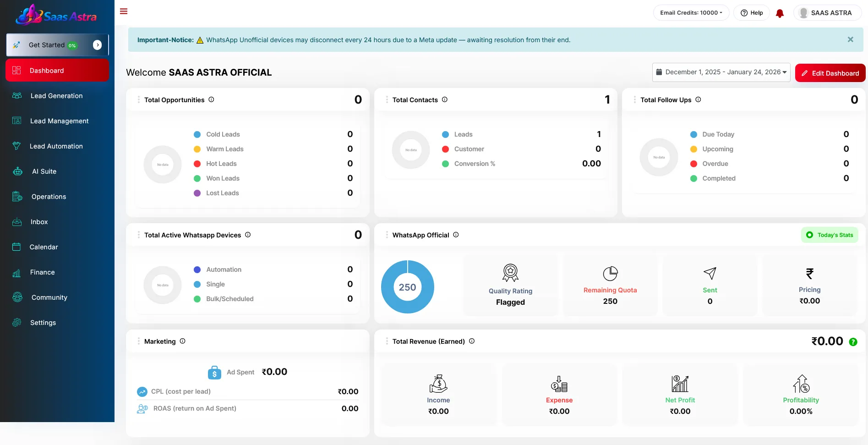Click the hamburger menu icon

coord(124,11)
